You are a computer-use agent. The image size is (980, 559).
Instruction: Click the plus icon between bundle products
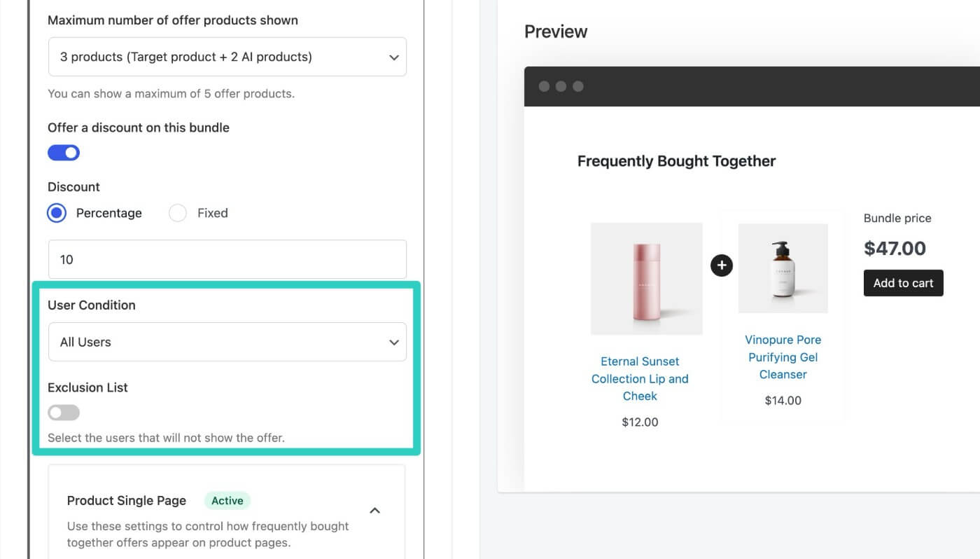pyautogui.click(x=721, y=265)
